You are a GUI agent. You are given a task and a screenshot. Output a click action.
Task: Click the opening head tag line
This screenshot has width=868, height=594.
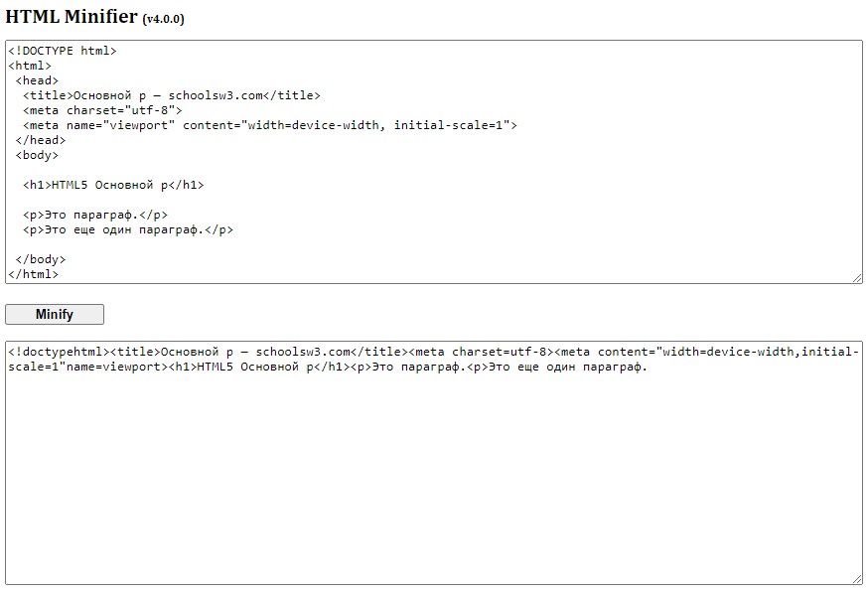coord(37,80)
